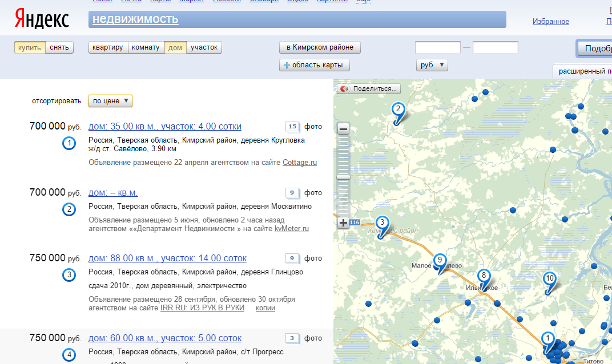Open listing дом: 88.00 кв.м., участок: 14.00 соток
This screenshot has width=612, height=364.
pos(167,258)
